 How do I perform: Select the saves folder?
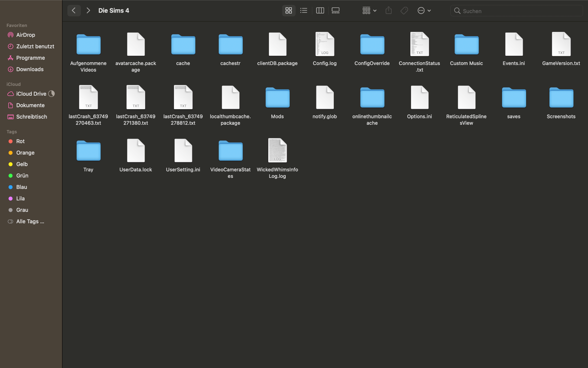514,98
